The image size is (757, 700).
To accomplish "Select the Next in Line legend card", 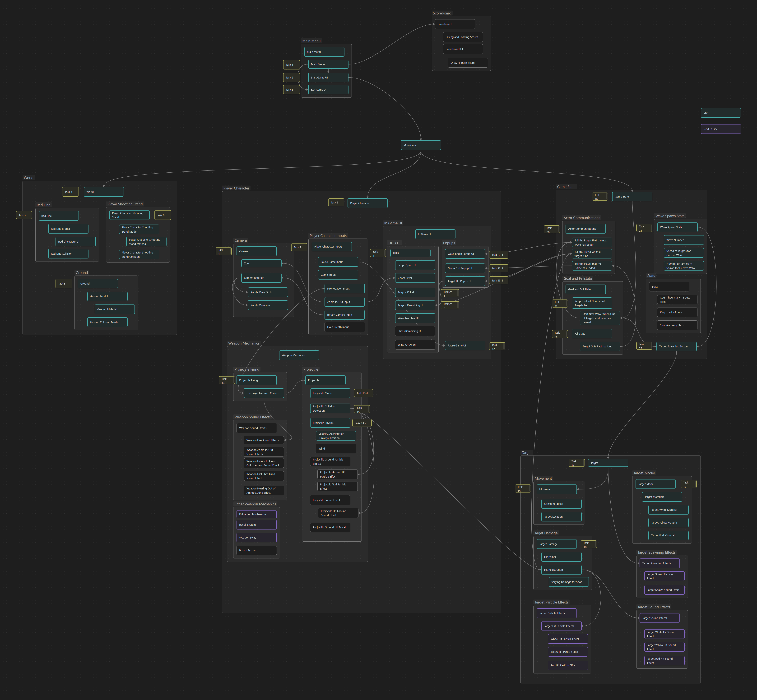I will 721,129.
